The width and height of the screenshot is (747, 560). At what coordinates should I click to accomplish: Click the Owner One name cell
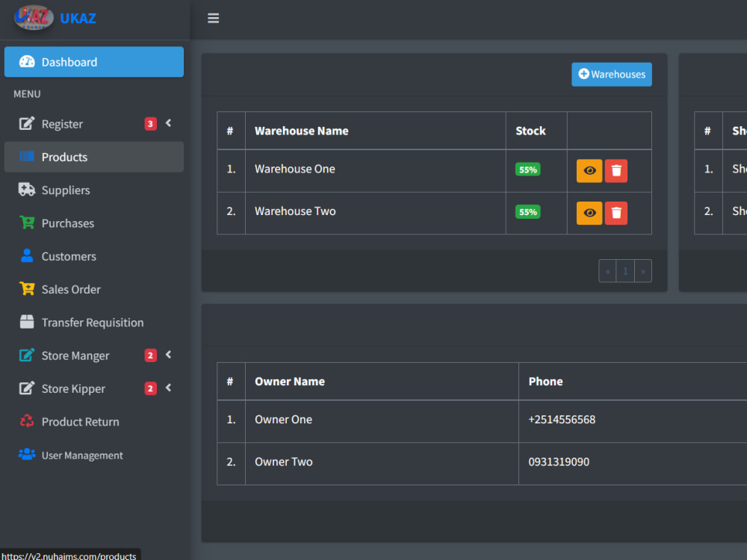pos(382,421)
